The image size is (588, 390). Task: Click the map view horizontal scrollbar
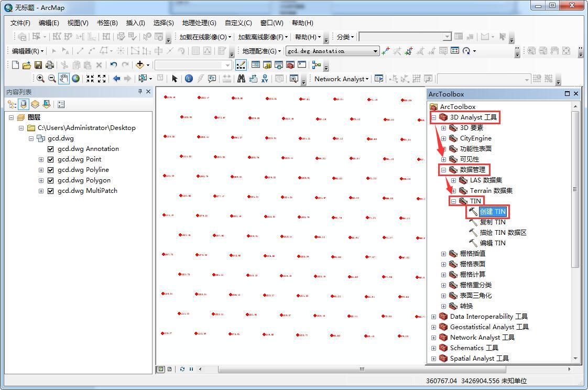pos(361,369)
